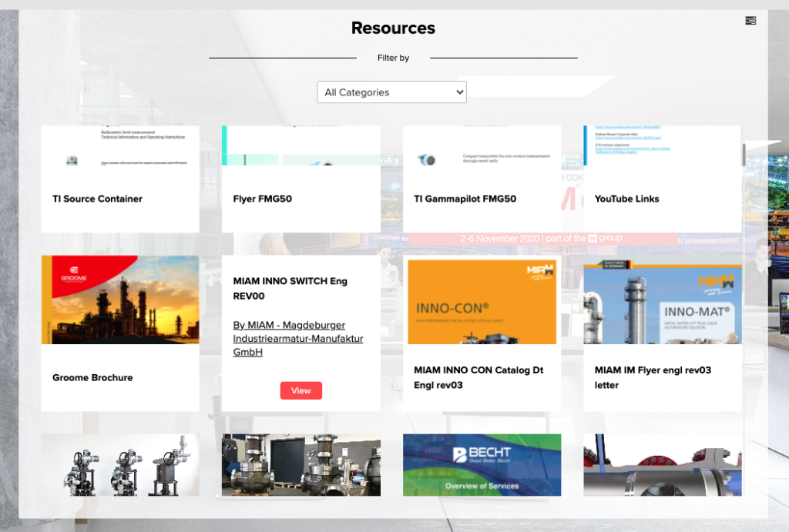Select the TI Gammapilot FMG50 title

465,199
